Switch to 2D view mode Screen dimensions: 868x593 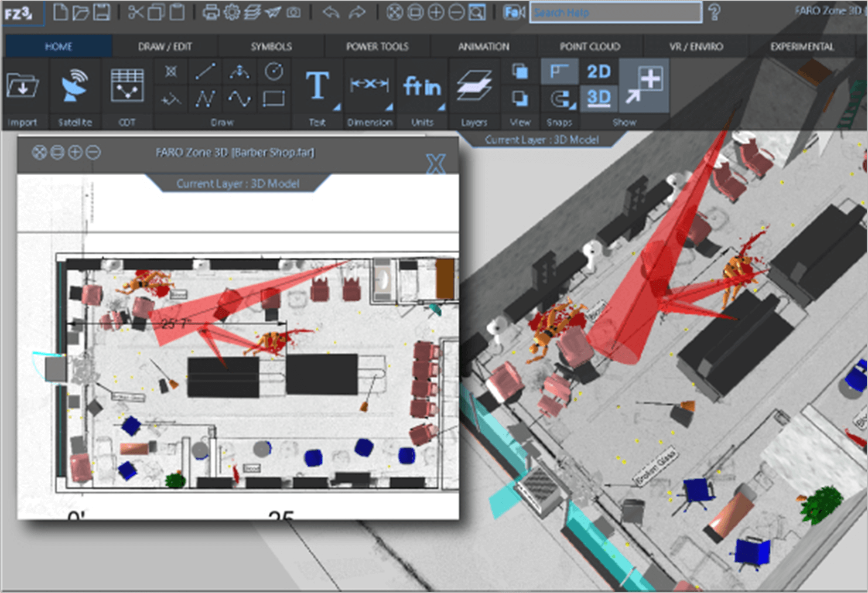coord(599,71)
